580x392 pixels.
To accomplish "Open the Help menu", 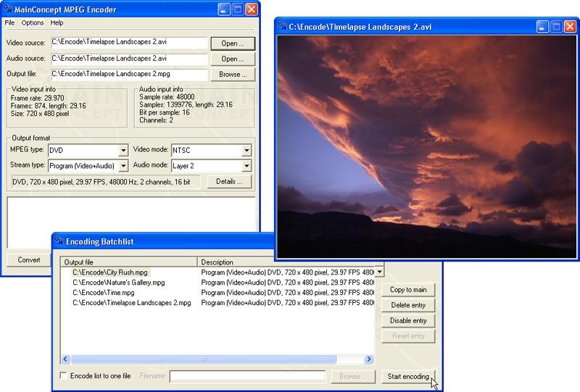I will tap(57, 23).
